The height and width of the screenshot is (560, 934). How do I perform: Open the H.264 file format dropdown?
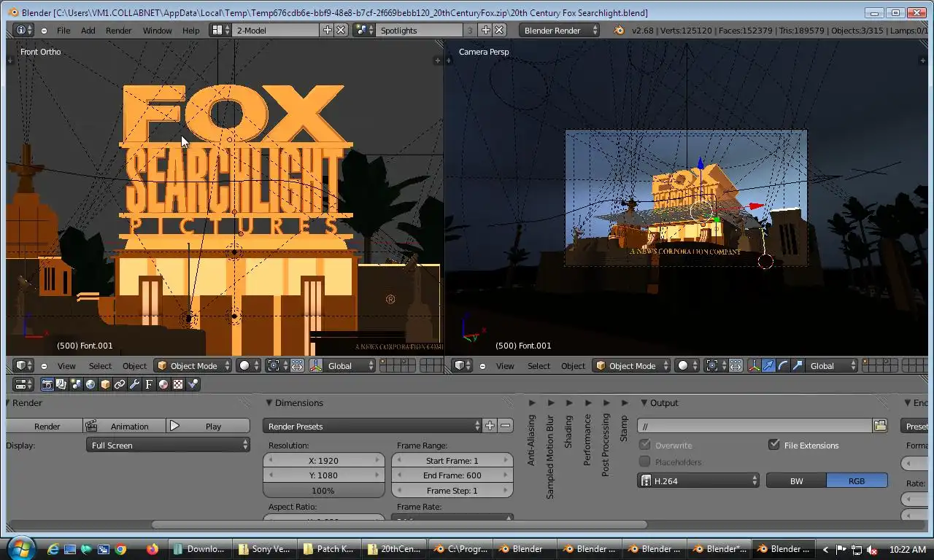pyautogui.click(x=698, y=481)
